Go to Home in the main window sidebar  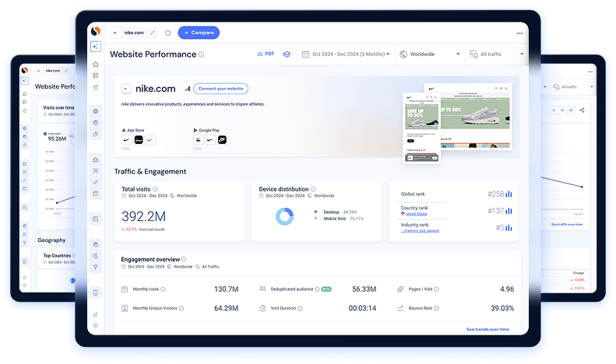96,65
